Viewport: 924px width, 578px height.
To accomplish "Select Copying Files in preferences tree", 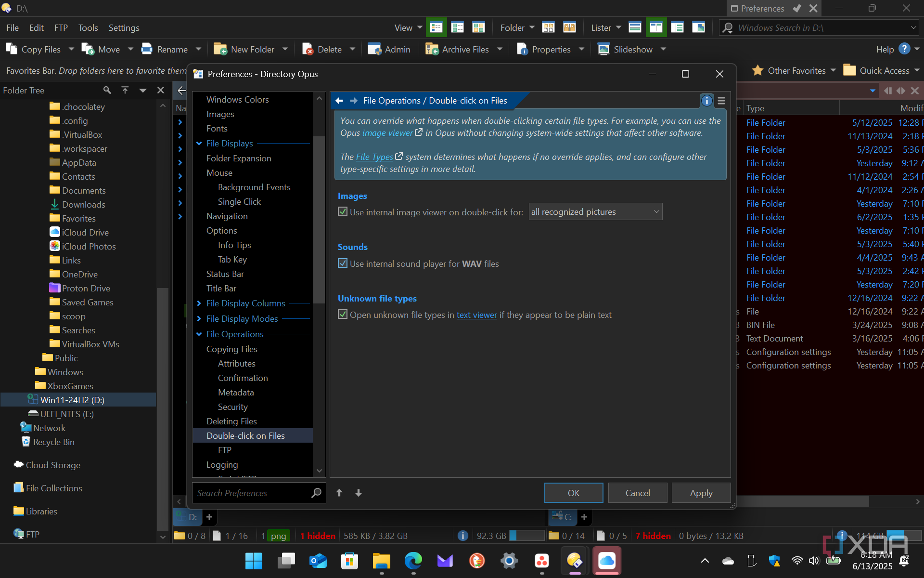I will point(232,349).
